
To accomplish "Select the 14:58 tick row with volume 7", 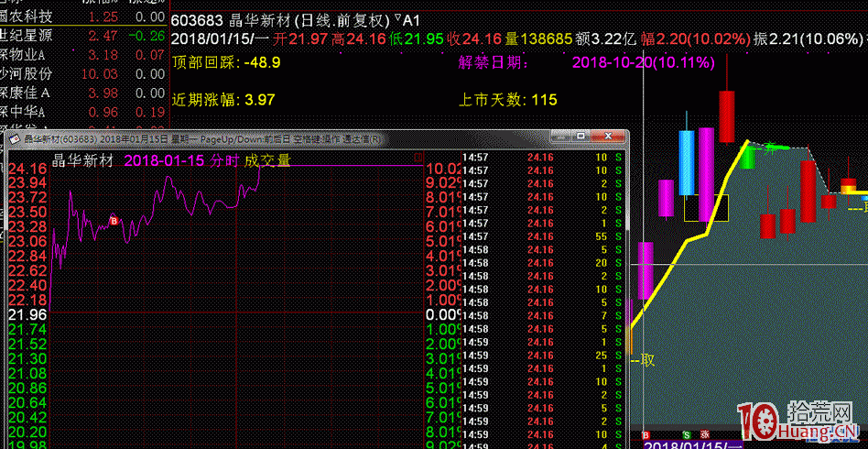I will click(x=544, y=316).
